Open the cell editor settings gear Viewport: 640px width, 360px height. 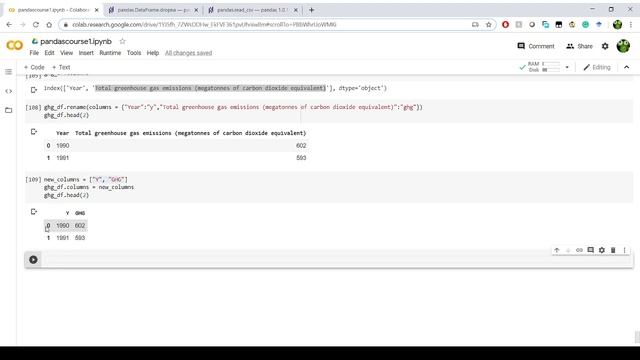(x=602, y=250)
